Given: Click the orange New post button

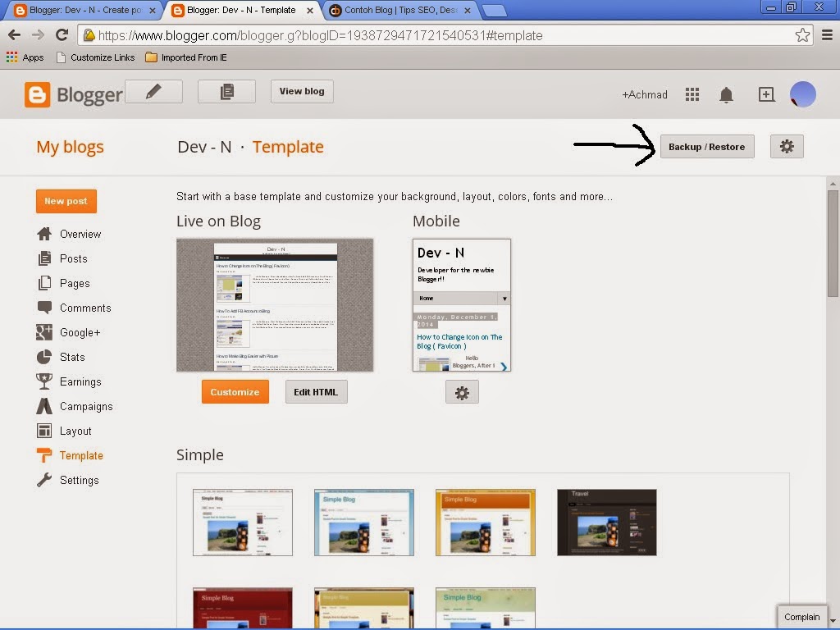Looking at the screenshot, I should point(66,201).
